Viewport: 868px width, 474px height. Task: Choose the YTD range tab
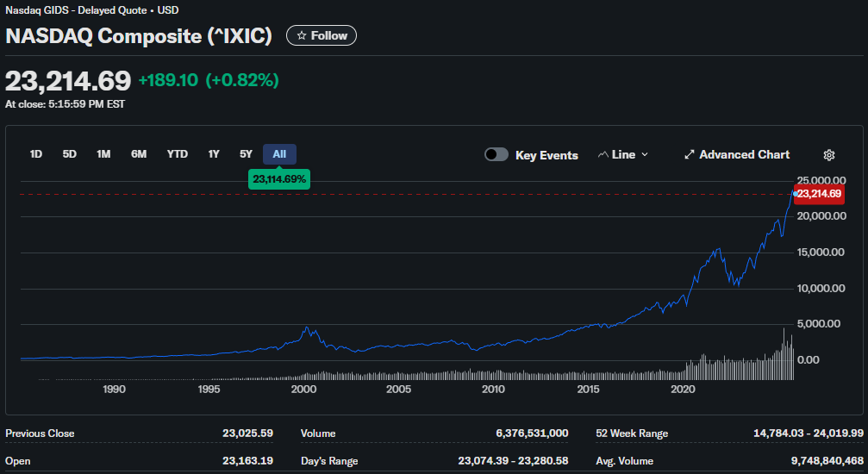tap(178, 154)
